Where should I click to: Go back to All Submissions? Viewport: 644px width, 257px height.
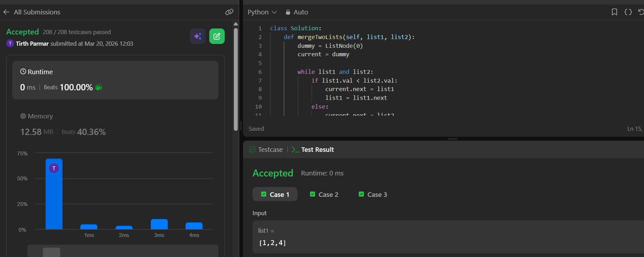(32, 12)
